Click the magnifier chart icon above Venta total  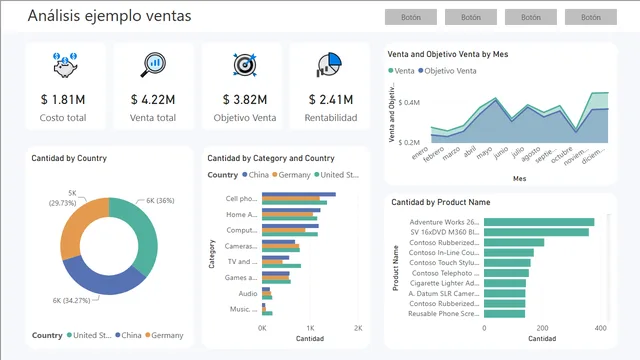click(x=153, y=64)
